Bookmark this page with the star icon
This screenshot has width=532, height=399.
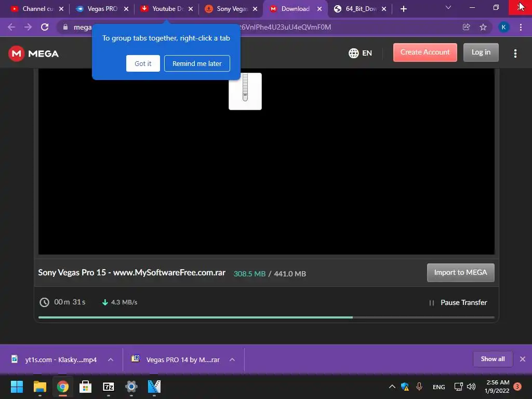(483, 27)
